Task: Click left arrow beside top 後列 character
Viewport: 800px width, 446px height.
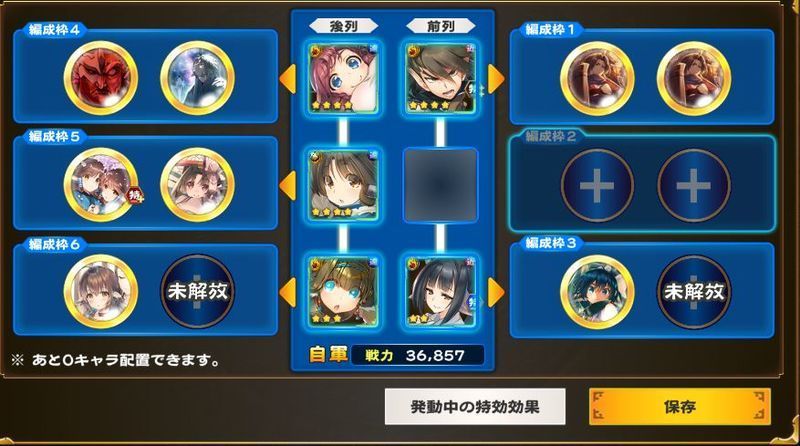Action: [288, 79]
